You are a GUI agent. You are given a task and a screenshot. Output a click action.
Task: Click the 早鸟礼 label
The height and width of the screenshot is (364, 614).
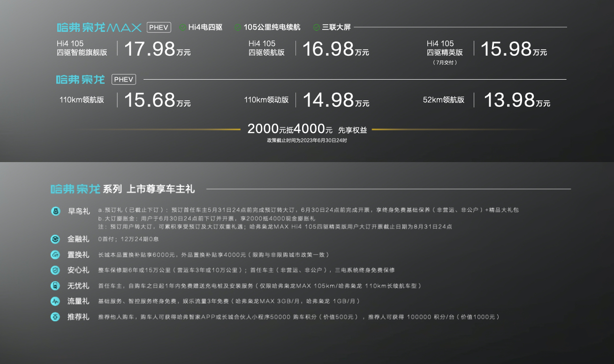78,212
